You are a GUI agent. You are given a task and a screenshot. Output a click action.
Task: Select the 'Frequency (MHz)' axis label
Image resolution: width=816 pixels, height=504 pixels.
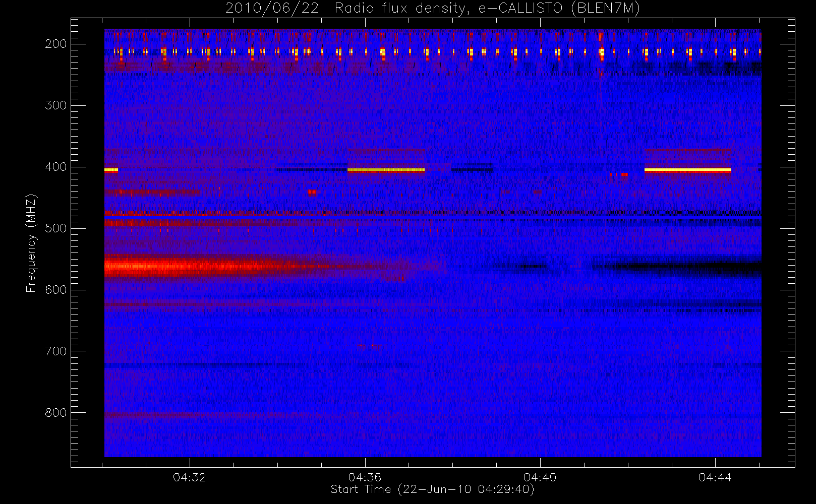click(31, 243)
